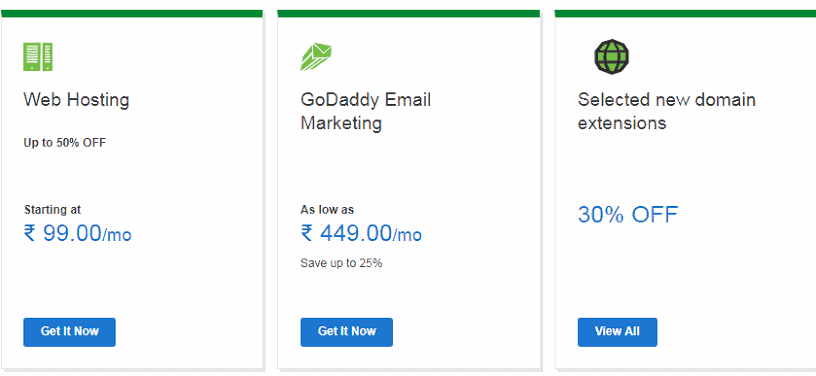Click the View All button
816x376 pixels.
[x=617, y=332]
